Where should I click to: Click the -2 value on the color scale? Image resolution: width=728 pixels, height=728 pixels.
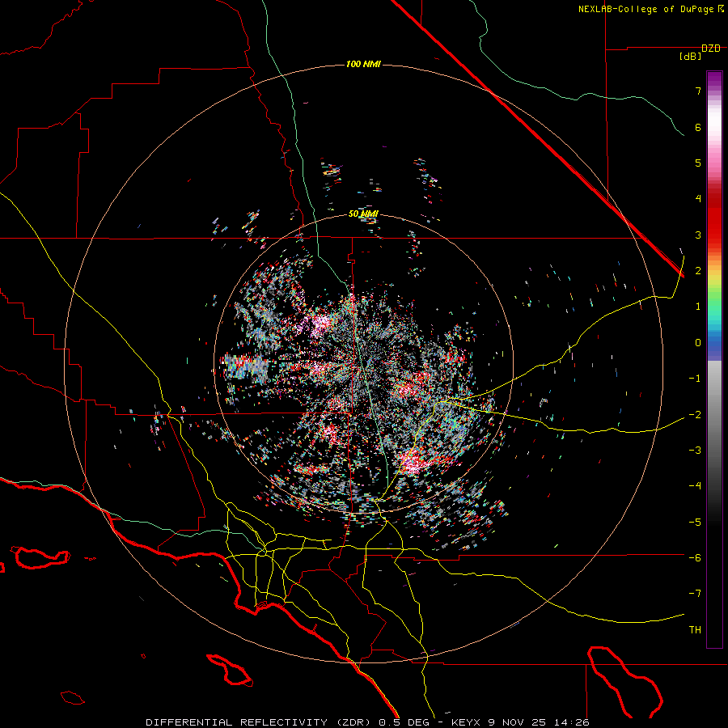tap(695, 415)
